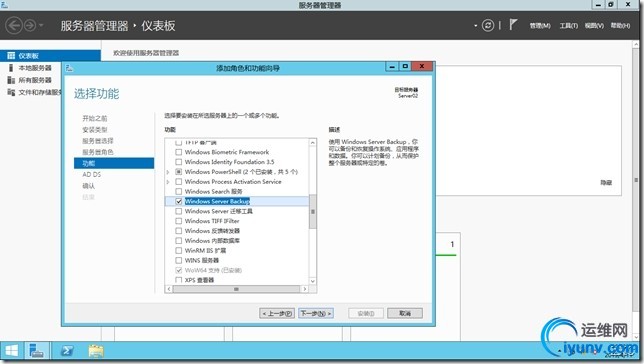The height and width of the screenshot is (364, 644).
Task: Open the Windows Start button
Action: coord(12,352)
